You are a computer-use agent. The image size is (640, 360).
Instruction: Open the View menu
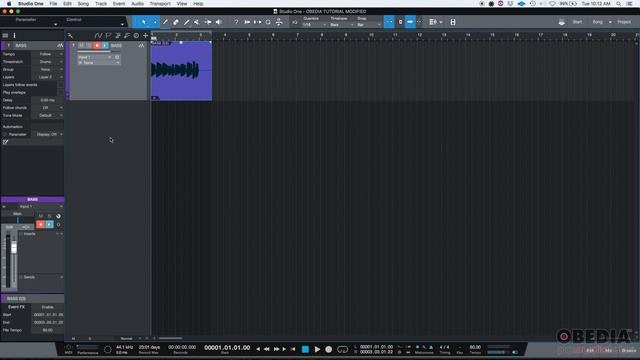click(182, 4)
